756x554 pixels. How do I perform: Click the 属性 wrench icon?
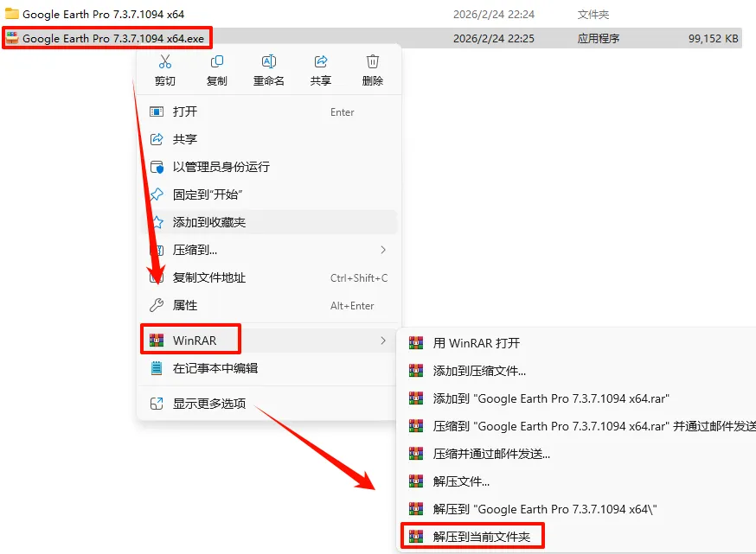[x=157, y=305]
